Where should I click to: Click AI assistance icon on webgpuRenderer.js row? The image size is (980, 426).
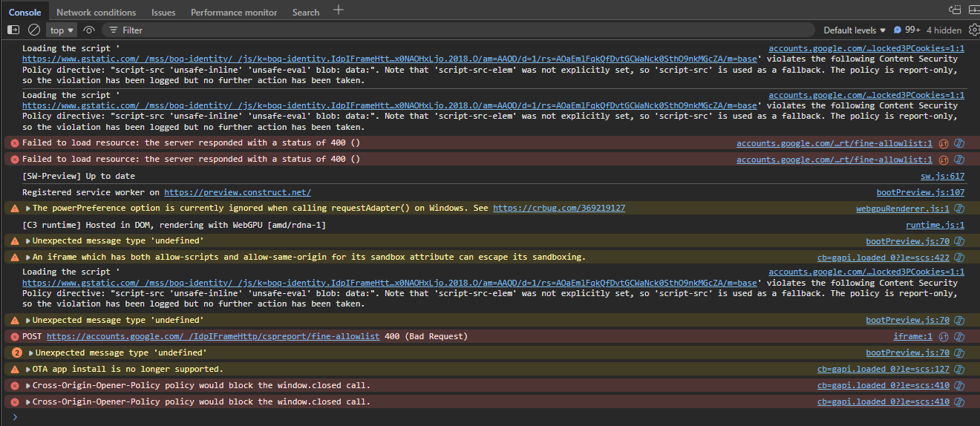pyautogui.click(x=959, y=209)
